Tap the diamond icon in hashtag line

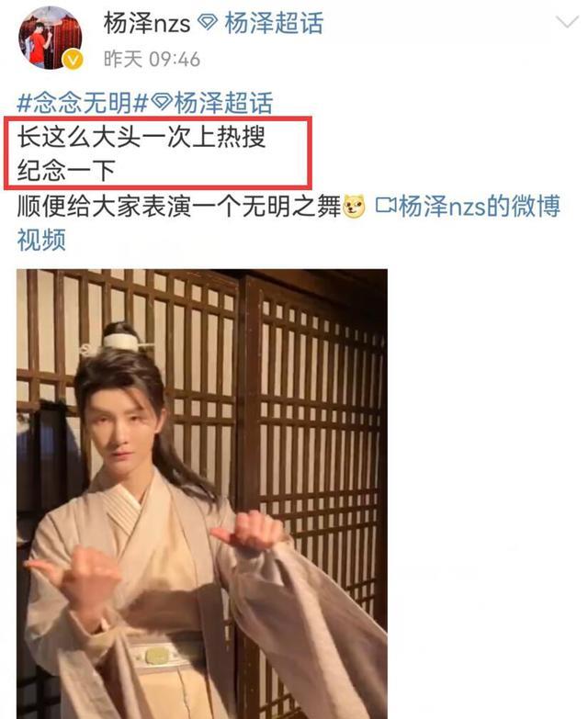[161, 102]
